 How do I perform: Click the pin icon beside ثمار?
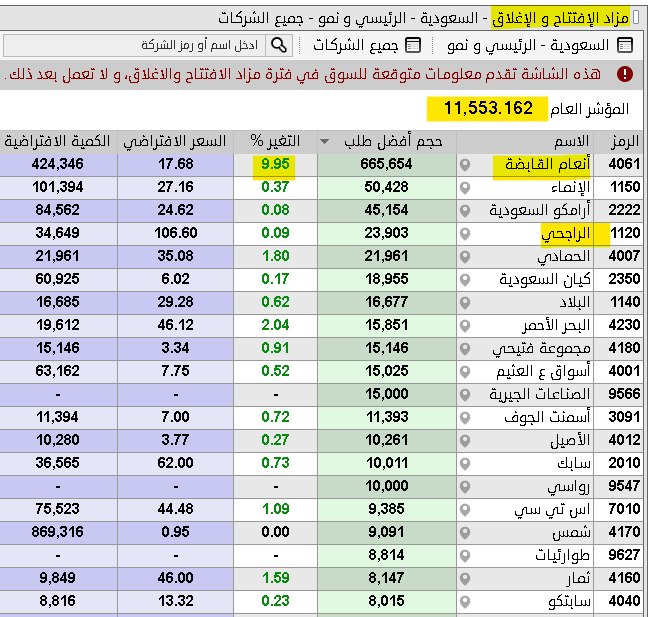click(x=465, y=579)
